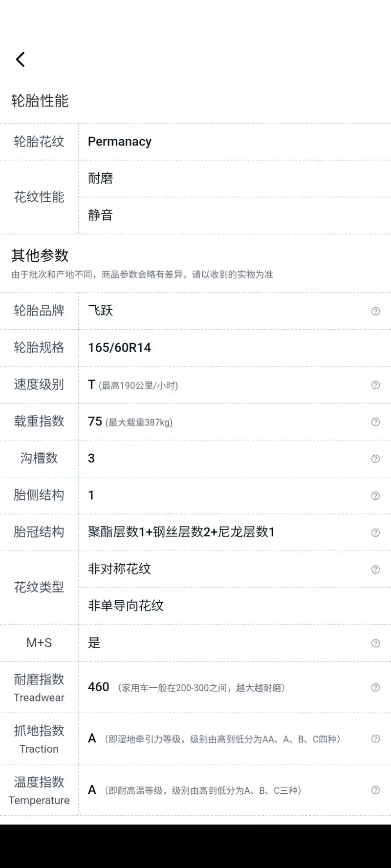Tap the 静音 pattern performance entry
391x868 pixels.
point(101,215)
